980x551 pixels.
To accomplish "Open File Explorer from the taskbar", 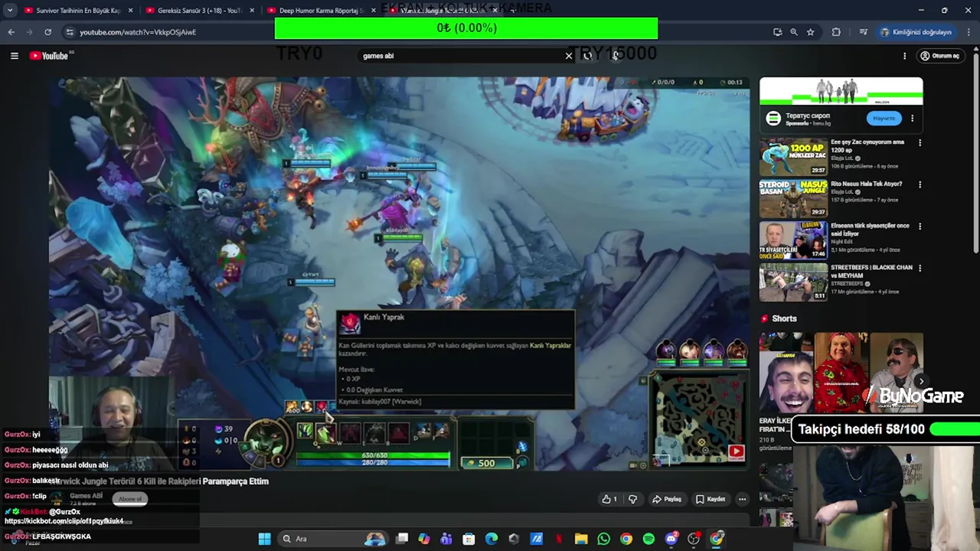I will tap(581, 539).
